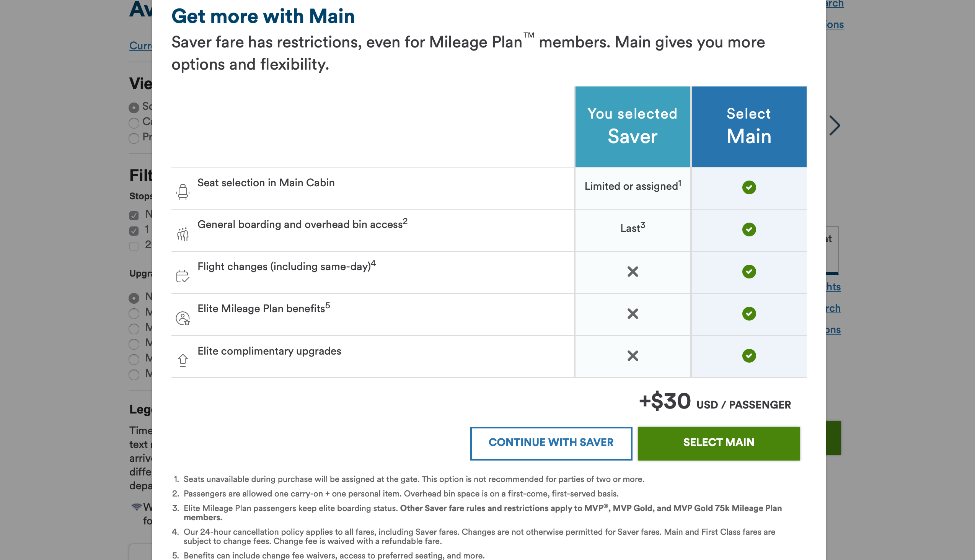
Task: Select the Main fare column header
Action: click(x=749, y=126)
